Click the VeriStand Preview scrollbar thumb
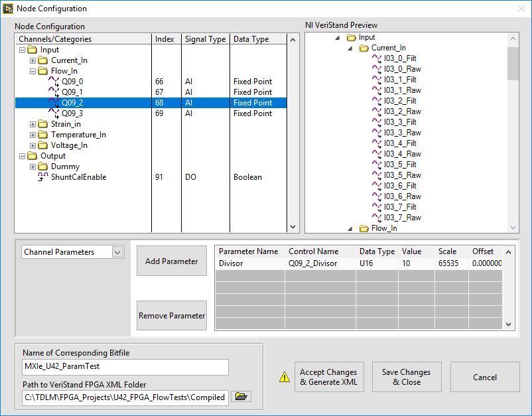Screen dimensions: 532x416 [513, 64]
